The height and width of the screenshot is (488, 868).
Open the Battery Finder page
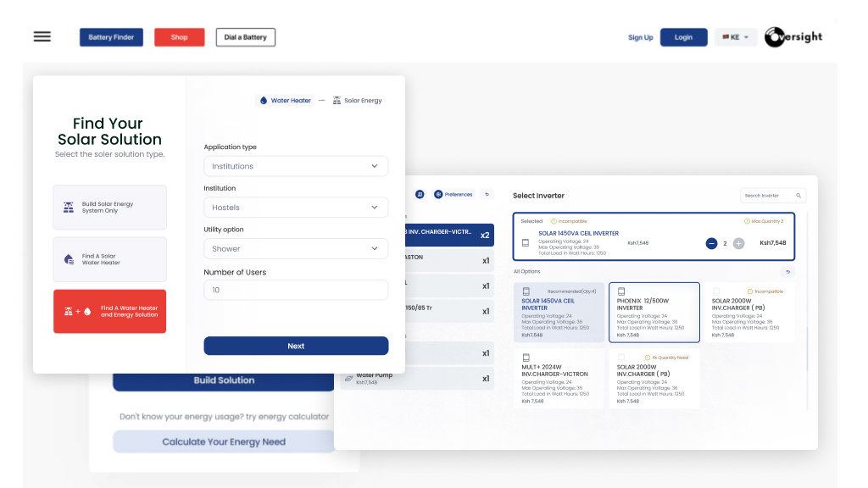[111, 37]
